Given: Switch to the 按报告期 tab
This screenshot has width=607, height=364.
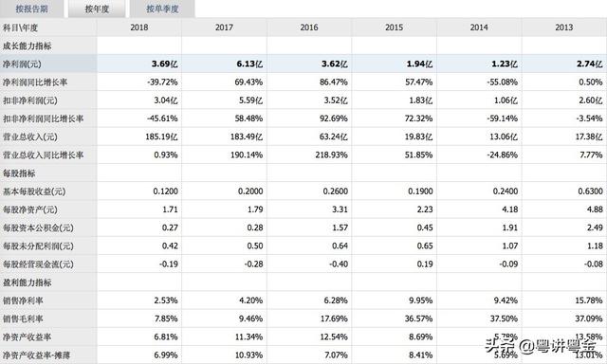Looking at the screenshot, I should pyautogui.click(x=31, y=9).
